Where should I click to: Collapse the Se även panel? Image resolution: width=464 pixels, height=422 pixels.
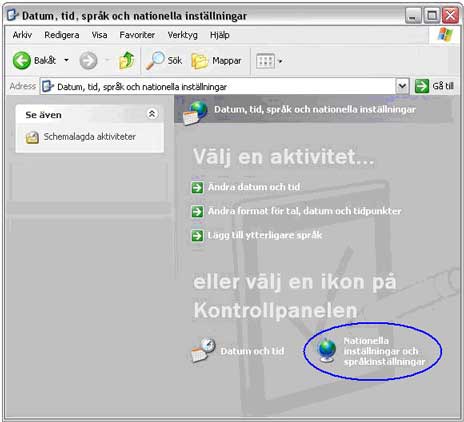point(152,114)
